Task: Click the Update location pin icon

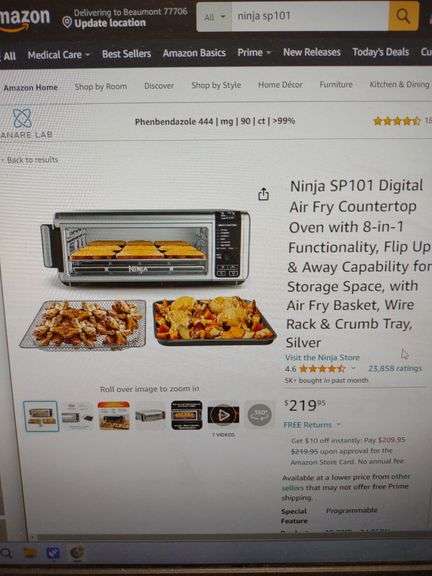Action: coord(66,23)
